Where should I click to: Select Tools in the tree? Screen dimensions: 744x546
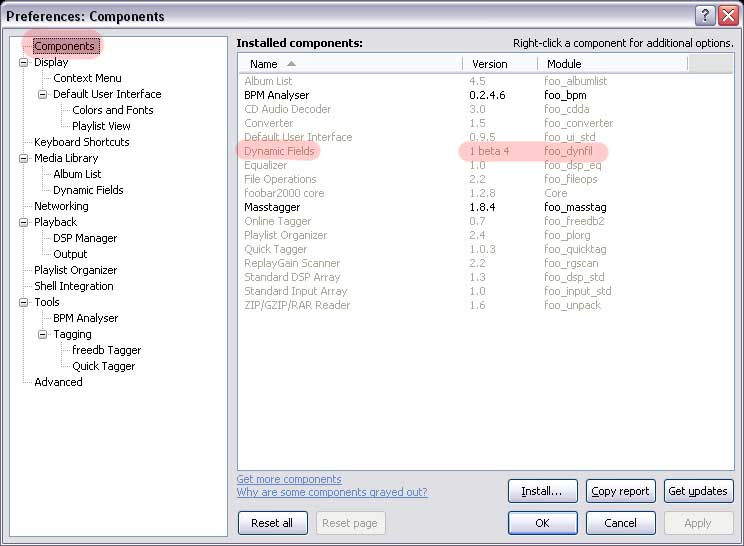(x=46, y=302)
